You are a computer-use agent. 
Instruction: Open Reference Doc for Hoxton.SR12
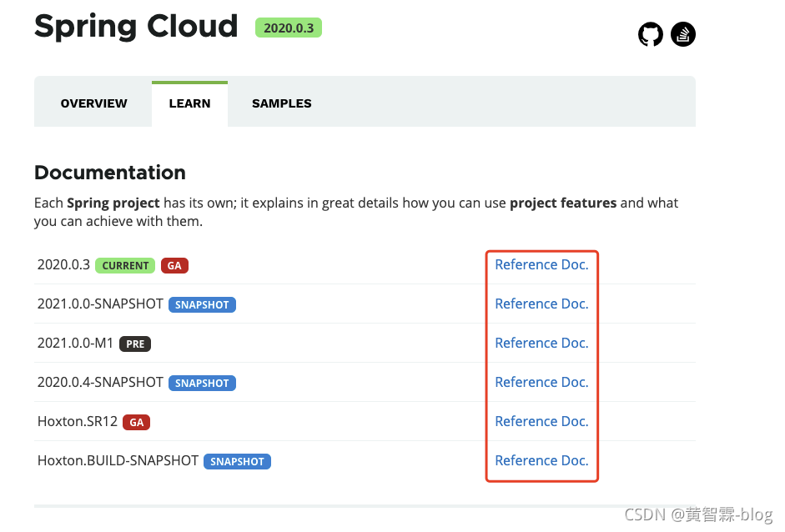(x=541, y=421)
